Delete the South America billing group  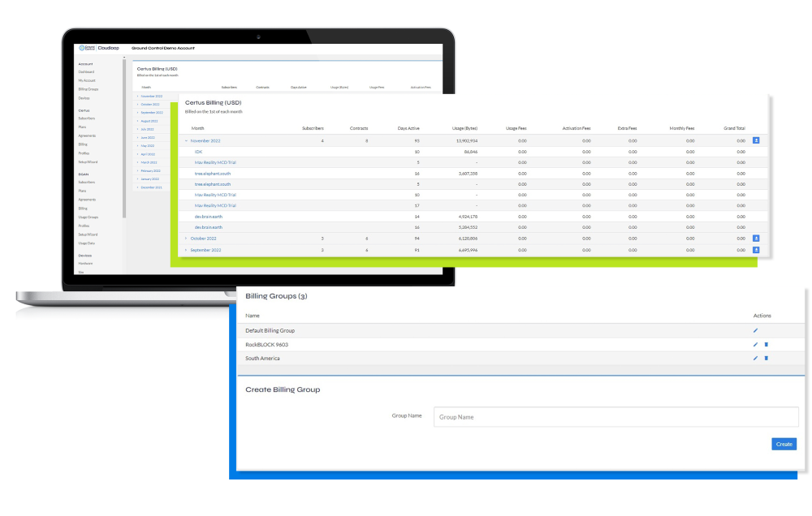(x=767, y=358)
